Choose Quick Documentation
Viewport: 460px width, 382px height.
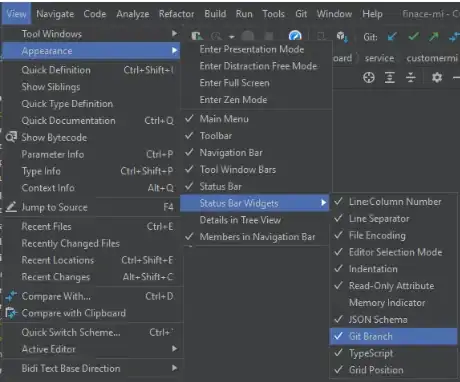pyautogui.click(x=91, y=120)
